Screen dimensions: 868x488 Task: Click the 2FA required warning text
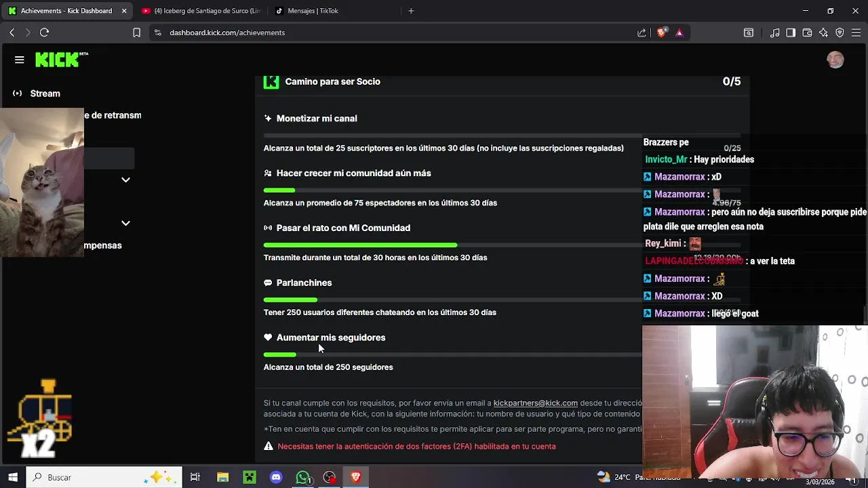tap(416, 446)
